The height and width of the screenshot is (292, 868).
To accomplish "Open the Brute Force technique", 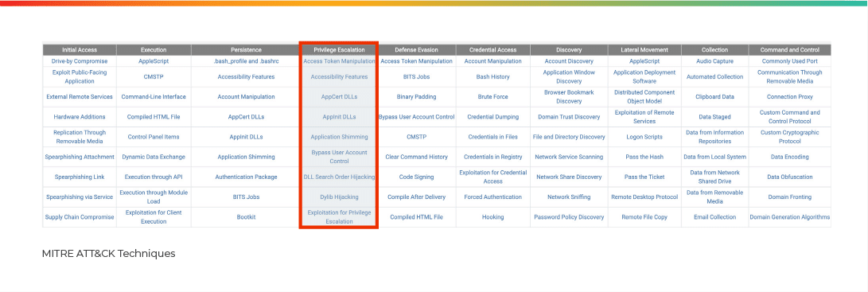I will (x=492, y=96).
